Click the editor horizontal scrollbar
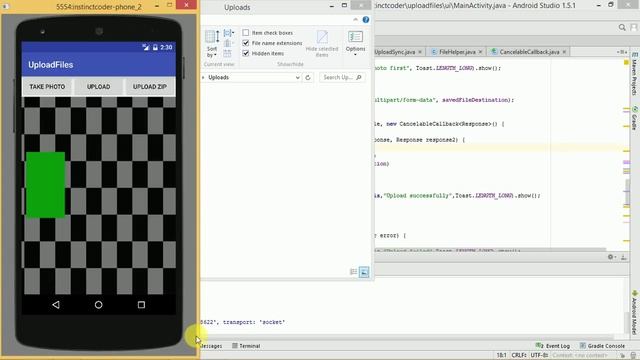The width and height of the screenshot is (640, 360). point(490,250)
